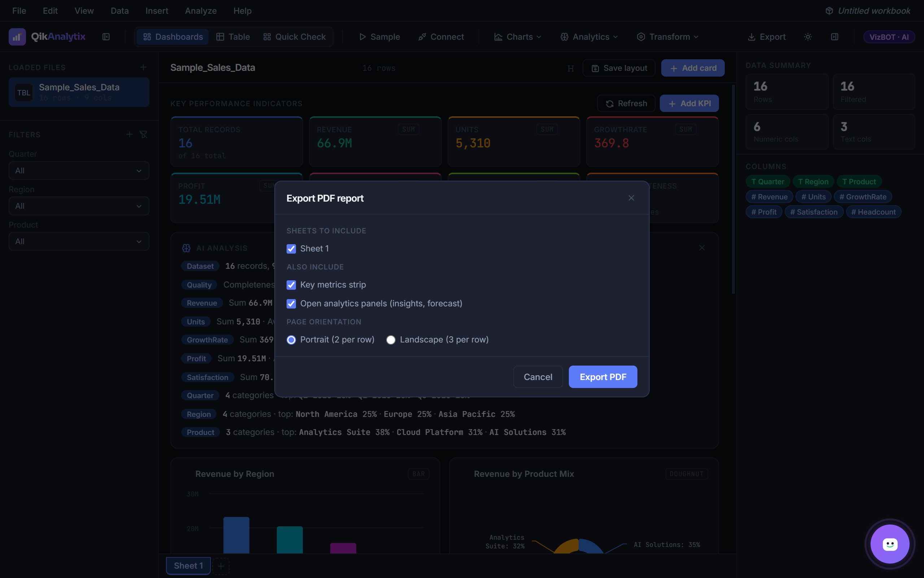Click the Headcount column chip

[873, 212]
